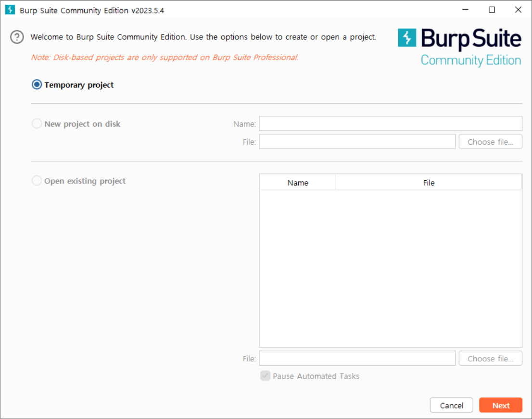This screenshot has height=419, width=532.
Task: Click the Welcome to Burp Suite message
Action: tap(203, 37)
